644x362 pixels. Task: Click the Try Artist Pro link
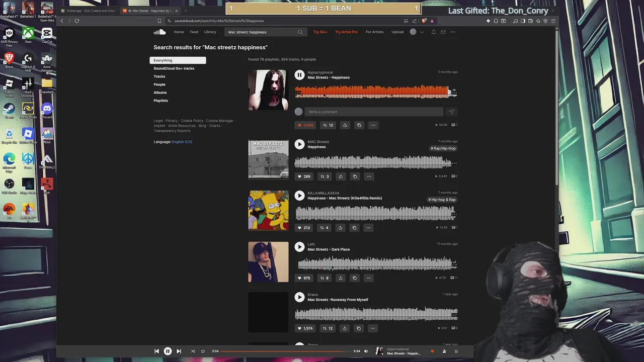347,32
